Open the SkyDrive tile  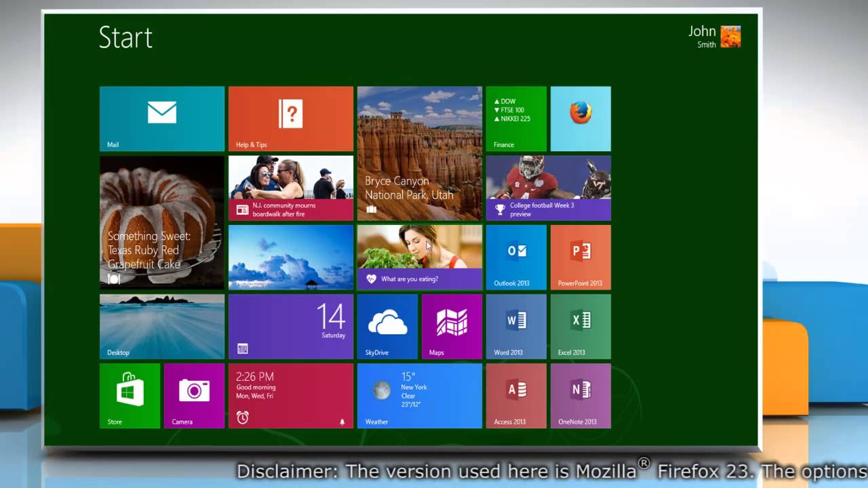[387, 327]
